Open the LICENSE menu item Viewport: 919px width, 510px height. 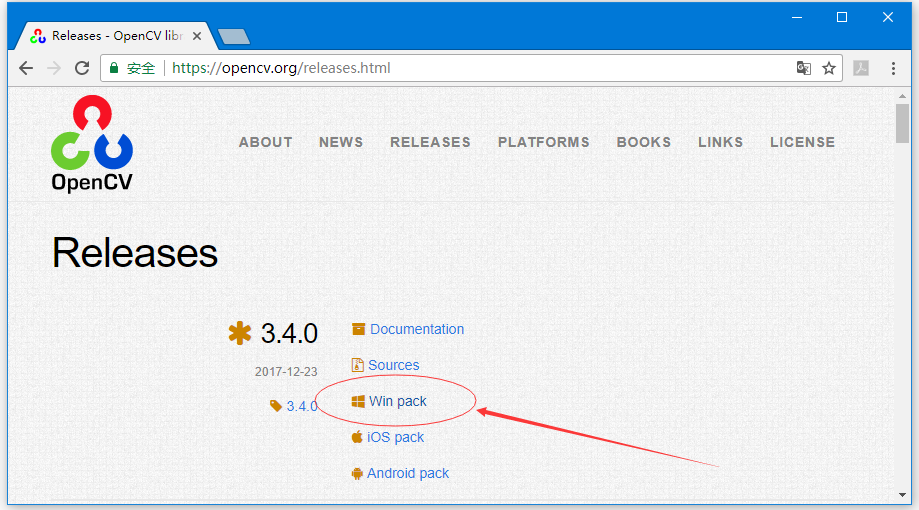click(802, 142)
